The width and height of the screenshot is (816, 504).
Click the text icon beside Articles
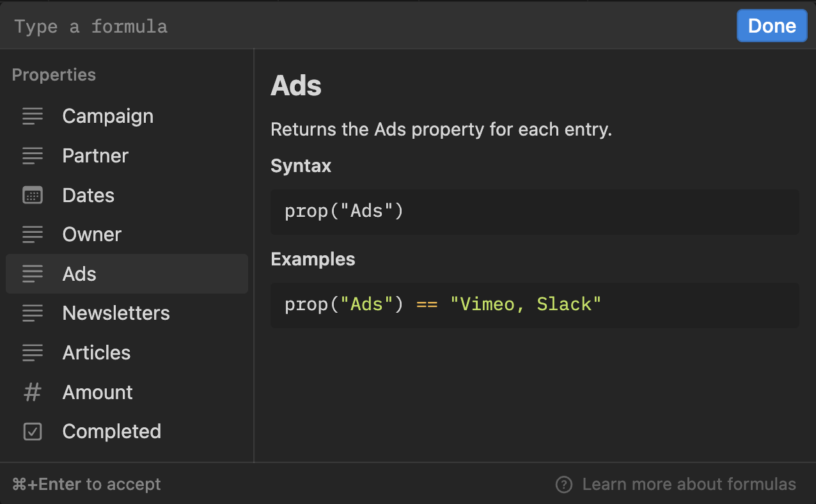click(x=33, y=352)
